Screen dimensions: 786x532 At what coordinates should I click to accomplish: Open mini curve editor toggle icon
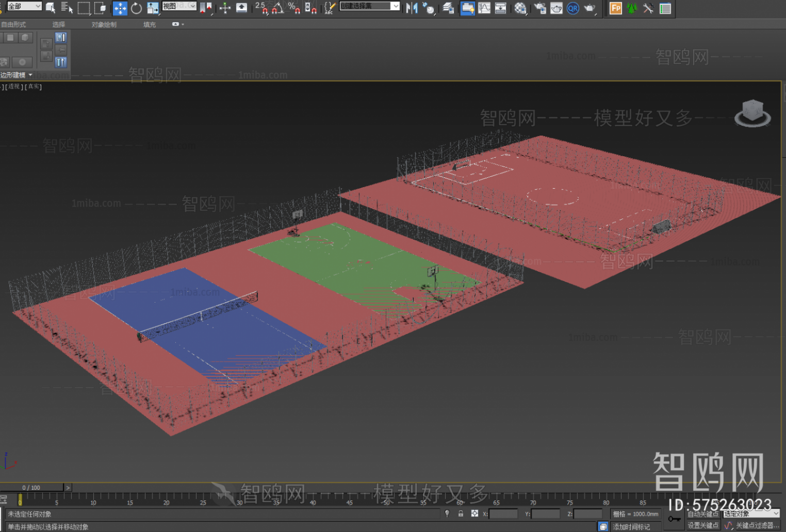pyautogui.click(x=3, y=500)
